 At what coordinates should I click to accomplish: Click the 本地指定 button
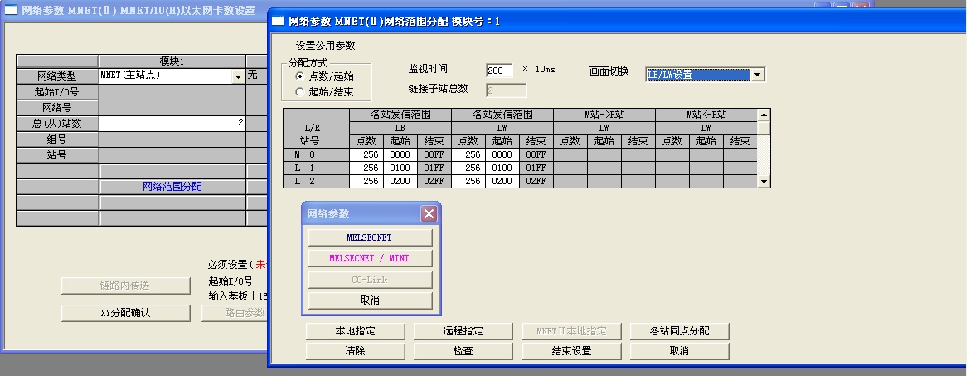[355, 331]
